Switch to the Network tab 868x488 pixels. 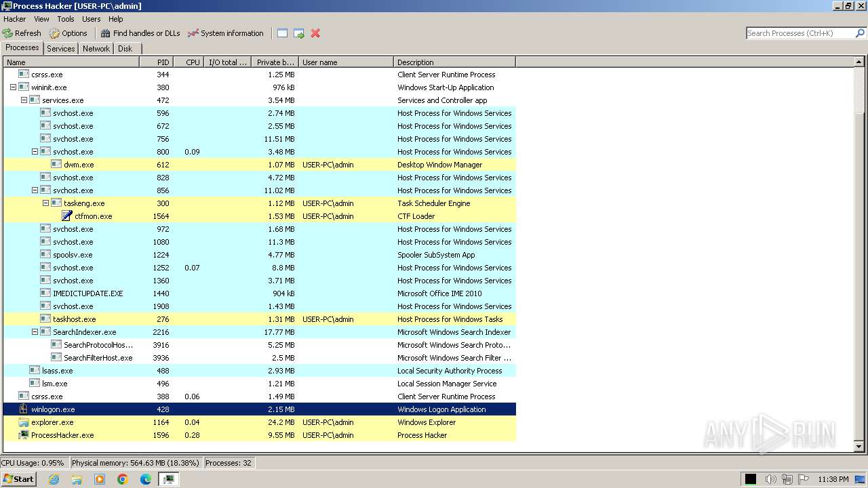pyautogui.click(x=96, y=49)
